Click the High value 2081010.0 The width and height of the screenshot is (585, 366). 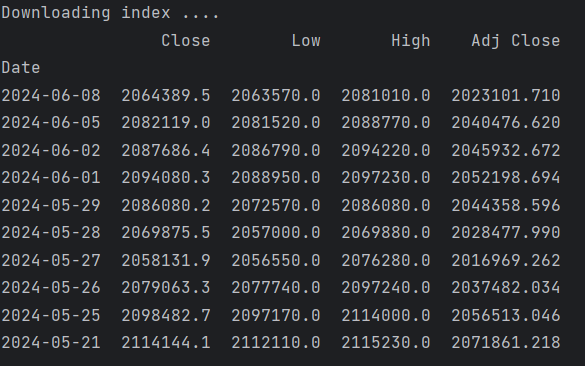coord(386,96)
